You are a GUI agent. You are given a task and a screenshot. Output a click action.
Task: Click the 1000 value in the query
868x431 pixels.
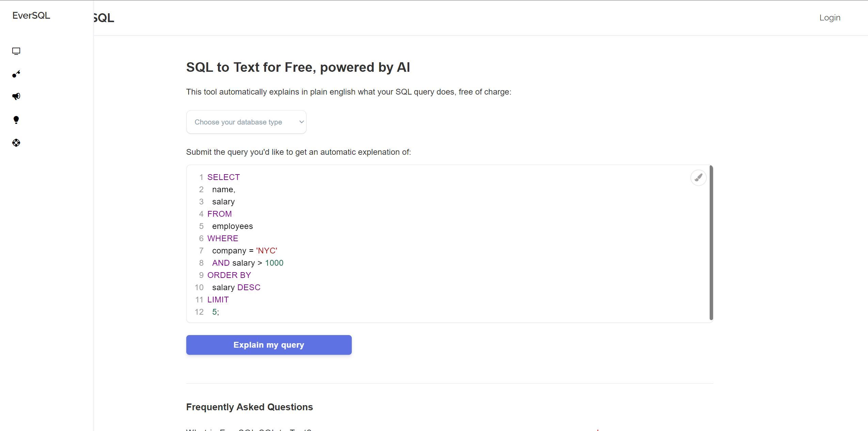pos(274,263)
